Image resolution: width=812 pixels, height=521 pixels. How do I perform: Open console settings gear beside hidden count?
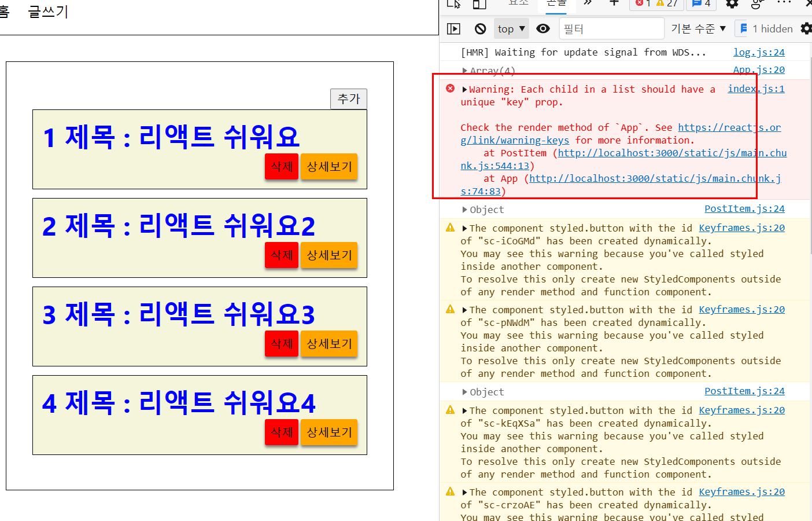pyautogui.click(x=806, y=28)
